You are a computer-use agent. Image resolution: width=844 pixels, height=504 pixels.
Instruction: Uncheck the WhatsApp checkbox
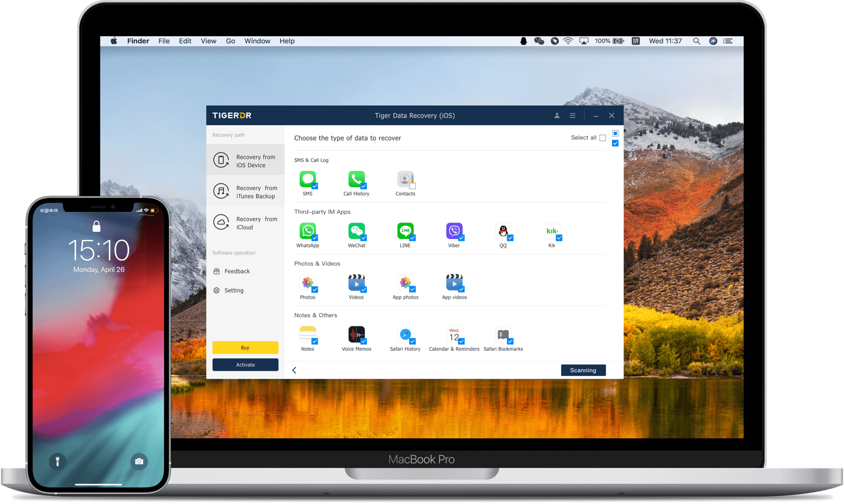(315, 238)
